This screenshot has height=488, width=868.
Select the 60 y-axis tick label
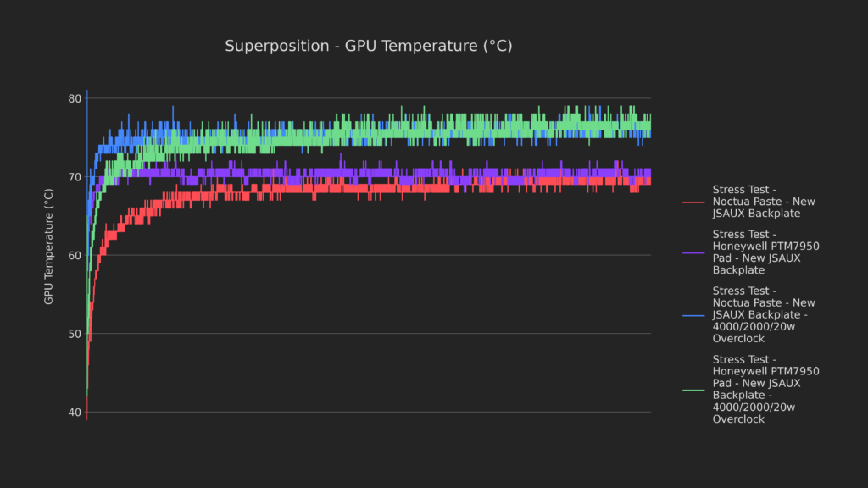(x=75, y=255)
